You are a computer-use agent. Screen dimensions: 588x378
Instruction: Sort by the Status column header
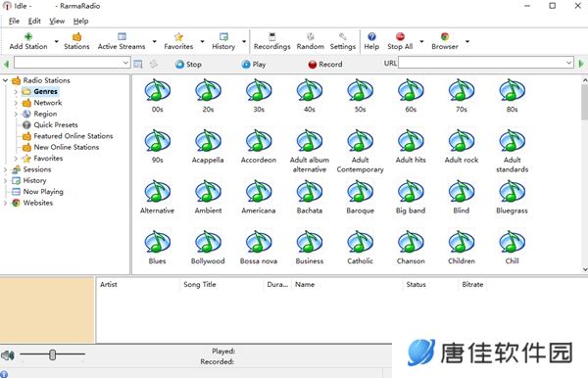(x=430, y=284)
